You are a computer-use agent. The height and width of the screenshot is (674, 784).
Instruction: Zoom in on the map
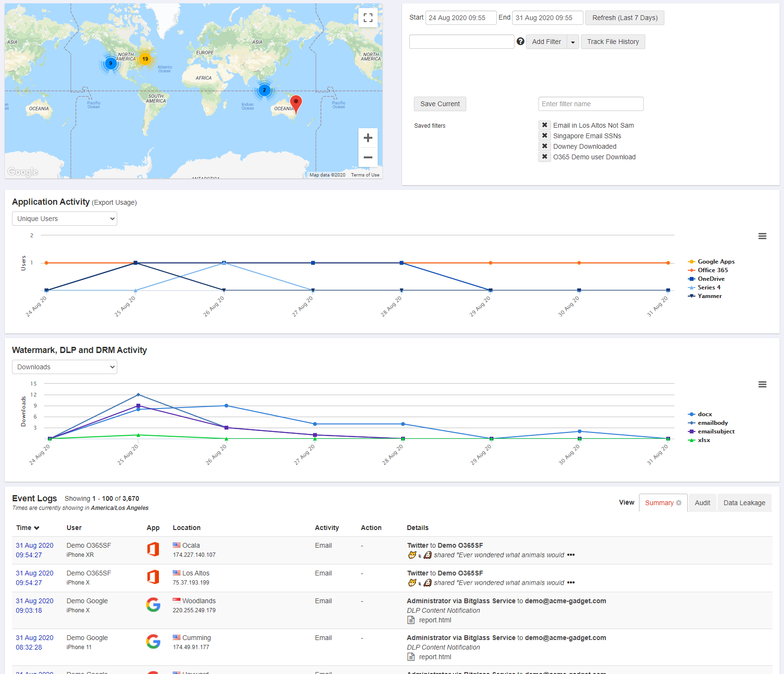(368, 138)
